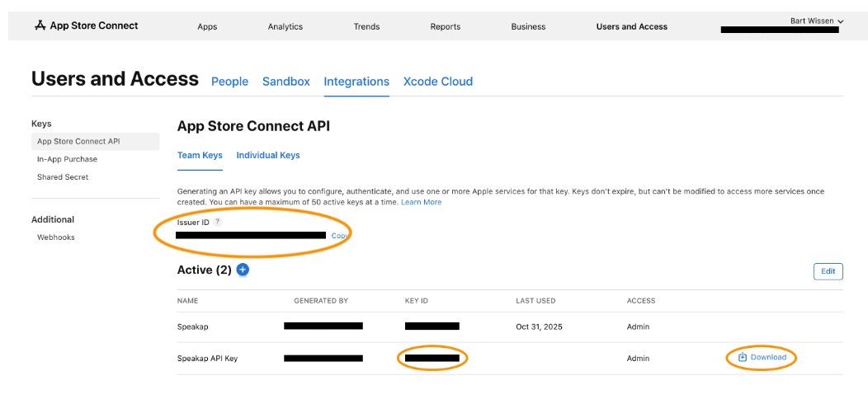Click the App Store Connect logo
The height and width of the screenshot is (404, 868).
[86, 26]
